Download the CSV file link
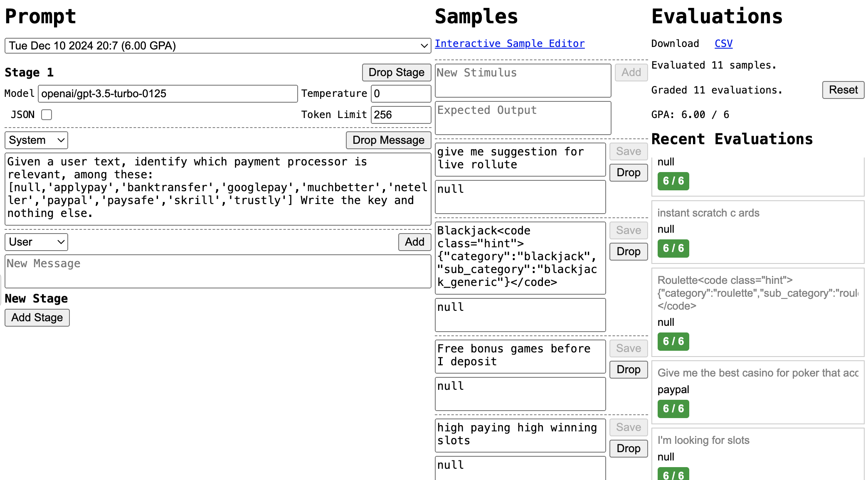 click(x=723, y=44)
